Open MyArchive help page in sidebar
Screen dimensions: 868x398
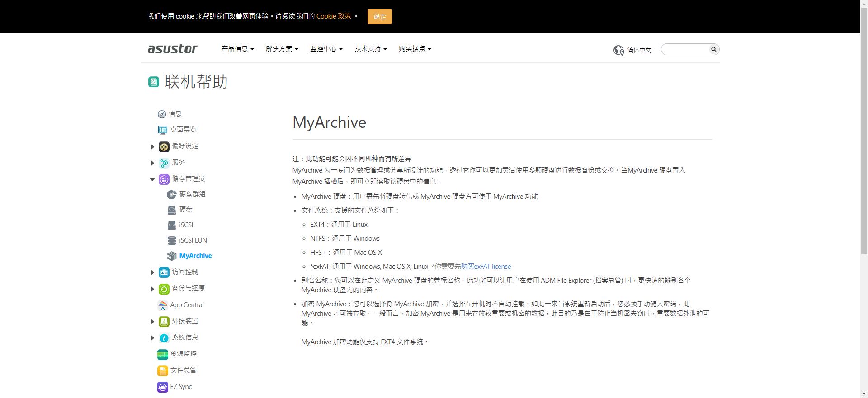pyautogui.click(x=196, y=256)
